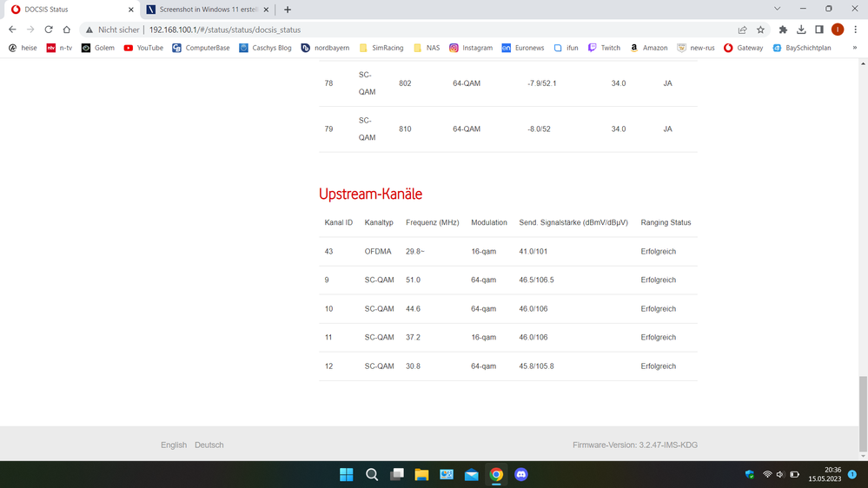868x488 pixels.
Task: Open File Explorer from the taskbar
Action: 421,475
